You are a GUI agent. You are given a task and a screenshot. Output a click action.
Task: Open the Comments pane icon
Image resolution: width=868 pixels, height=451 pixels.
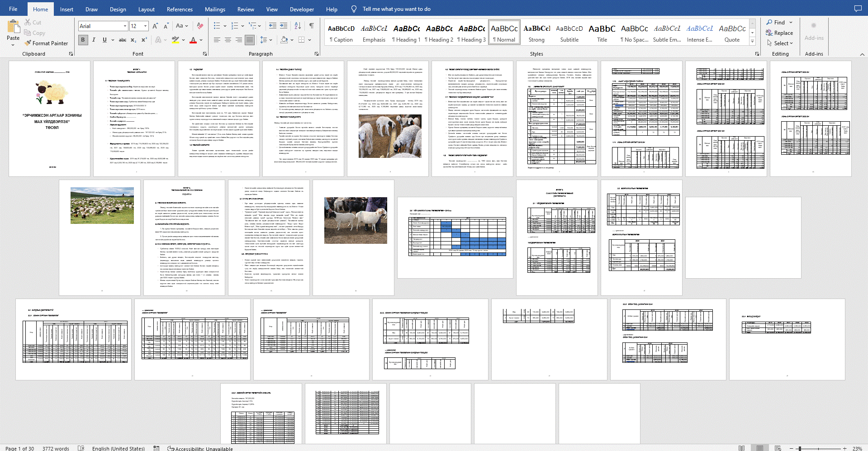coord(857,9)
